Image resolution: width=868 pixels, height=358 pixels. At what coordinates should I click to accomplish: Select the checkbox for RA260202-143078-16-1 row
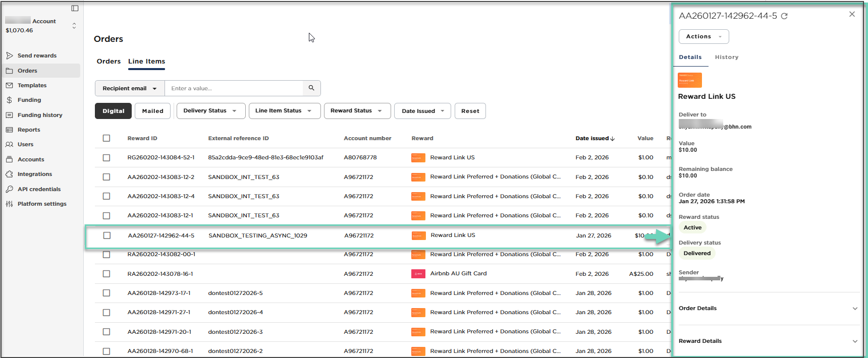(x=106, y=274)
